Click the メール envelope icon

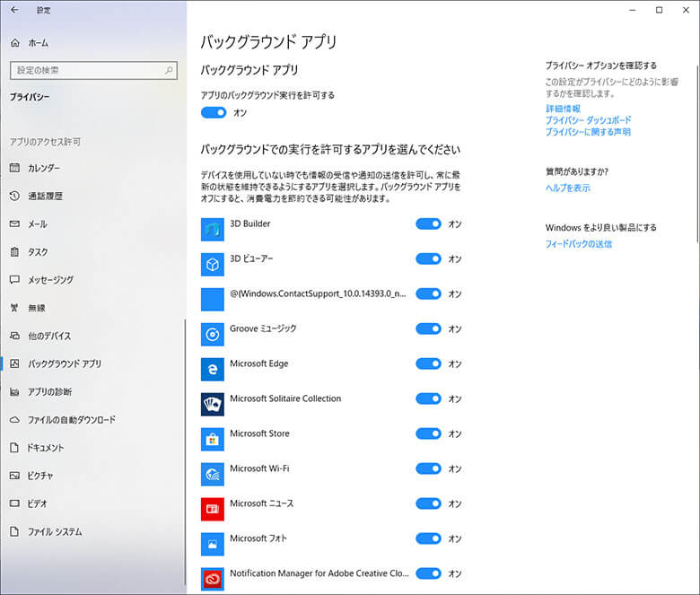click(x=14, y=223)
